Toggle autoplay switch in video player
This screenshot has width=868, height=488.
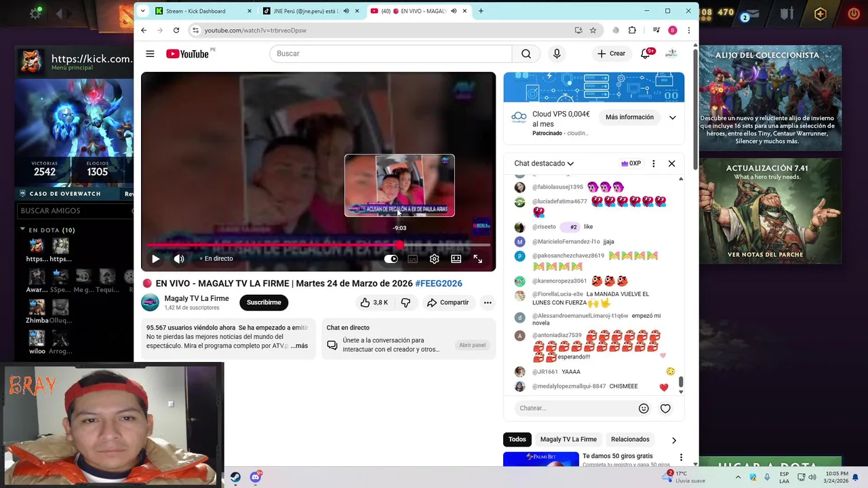click(391, 259)
